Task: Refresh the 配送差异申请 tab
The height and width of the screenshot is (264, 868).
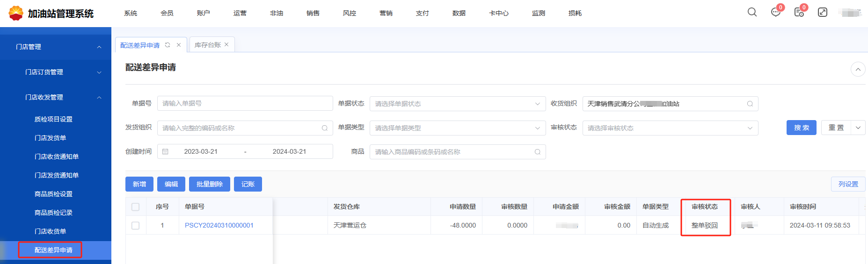Action: [168, 45]
